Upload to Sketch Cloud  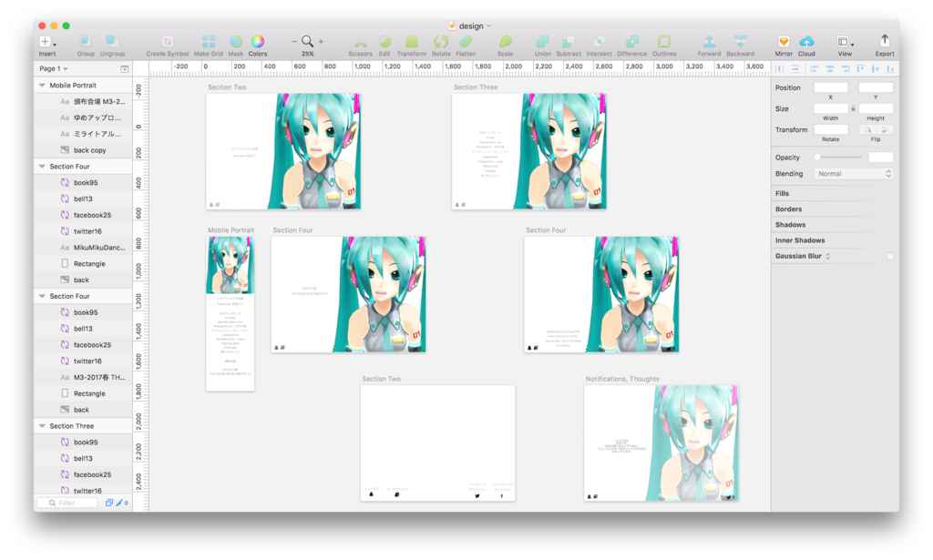coord(806,41)
